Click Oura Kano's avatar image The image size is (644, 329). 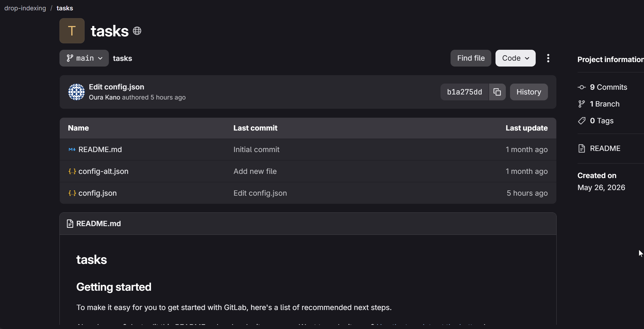76,92
